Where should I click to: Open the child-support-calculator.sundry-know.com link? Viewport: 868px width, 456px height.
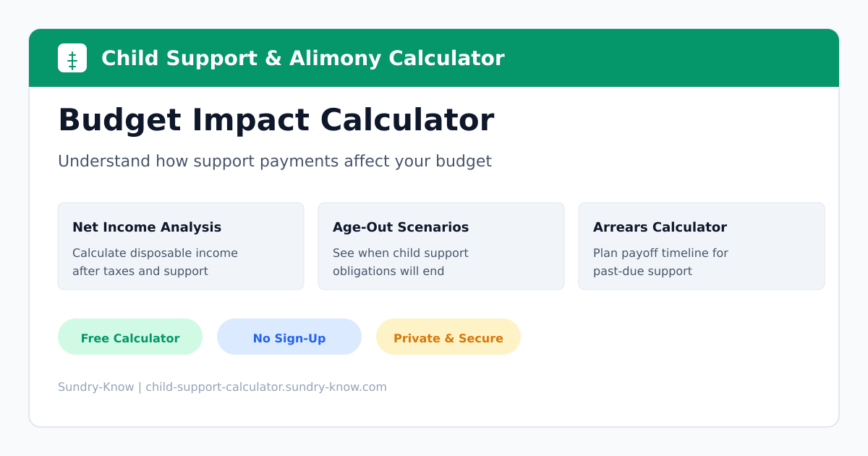pyautogui.click(x=266, y=387)
